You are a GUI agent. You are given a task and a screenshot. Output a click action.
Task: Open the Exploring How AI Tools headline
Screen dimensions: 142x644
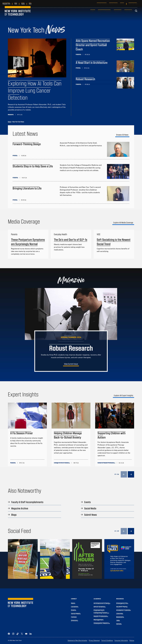(35, 90)
